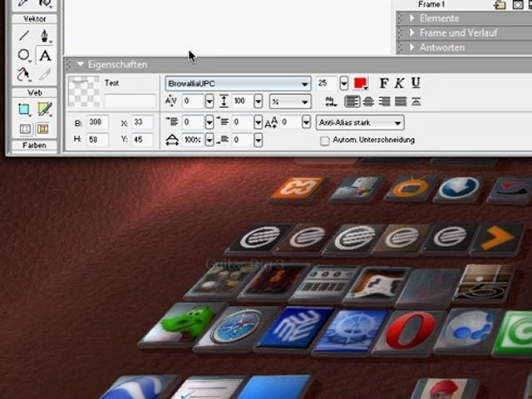The height and width of the screenshot is (399, 532).
Task: Expand the Elemente panel
Action: pyautogui.click(x=441, y=18)
